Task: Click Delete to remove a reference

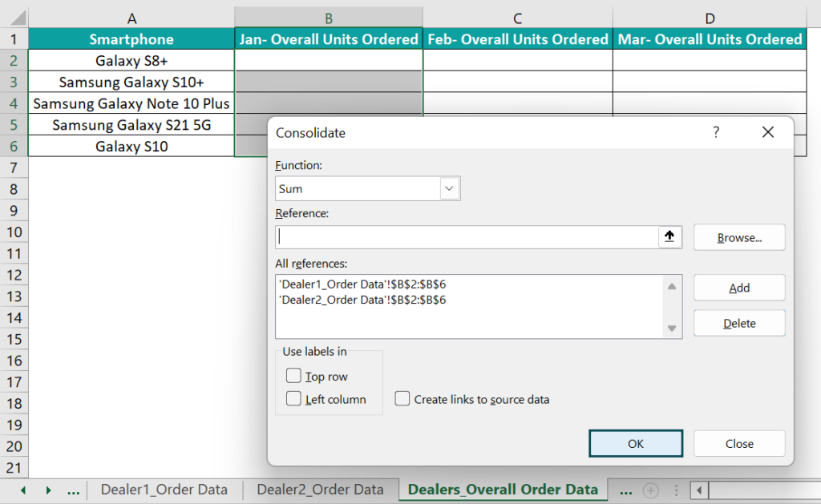Action: 739,323
